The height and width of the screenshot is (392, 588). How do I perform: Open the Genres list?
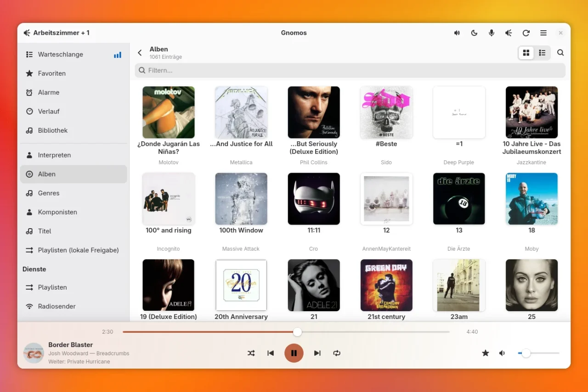[73, 193]
